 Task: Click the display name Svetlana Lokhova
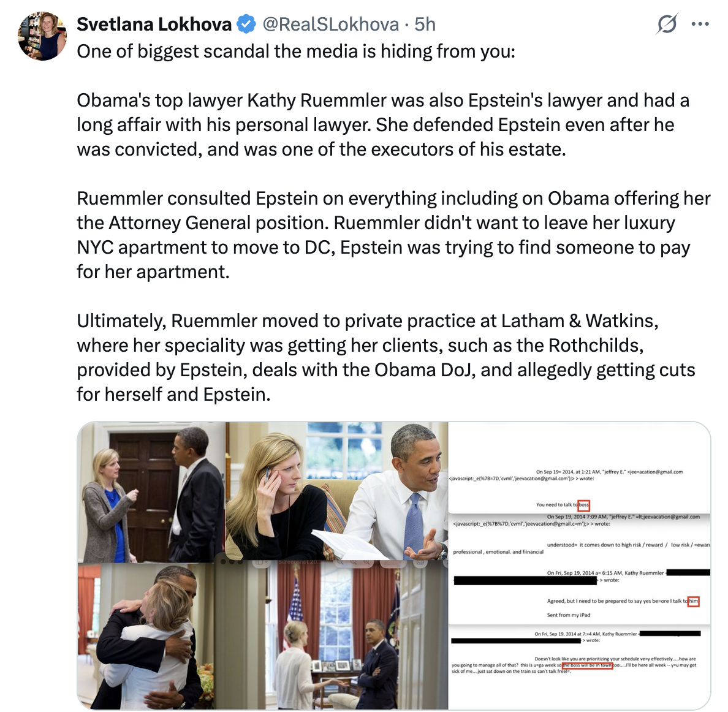point(154,24)
